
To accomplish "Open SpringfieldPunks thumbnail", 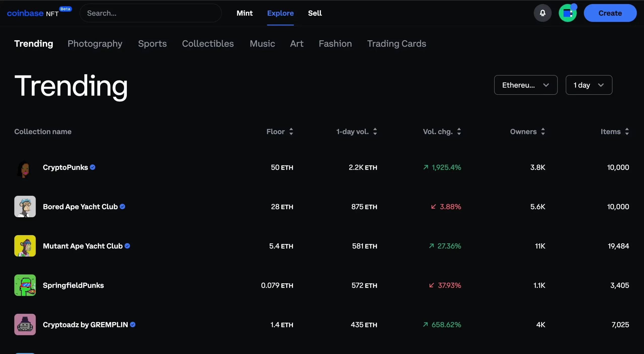I will [25, 285].
